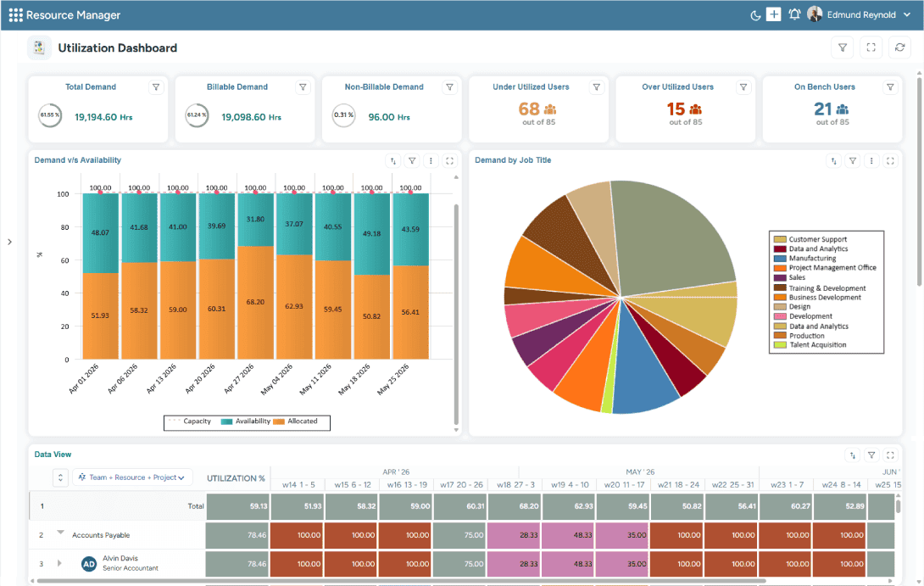Viewport: 924px width, 586px height.
Task: Filter the Data View table
Action: click(x=871, y=455)
